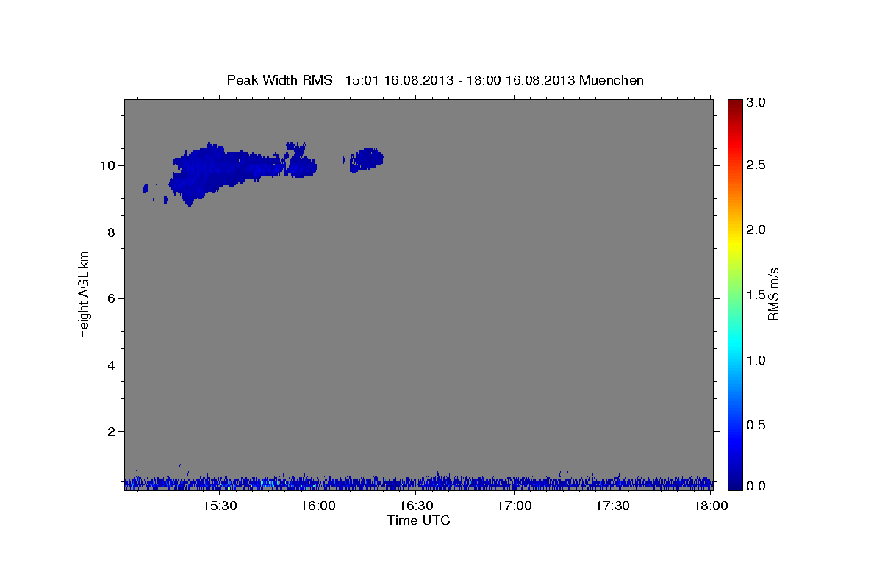Click the colorbar value 0.5
This screenshot has width=882, height=588.
tap(756, 425)
